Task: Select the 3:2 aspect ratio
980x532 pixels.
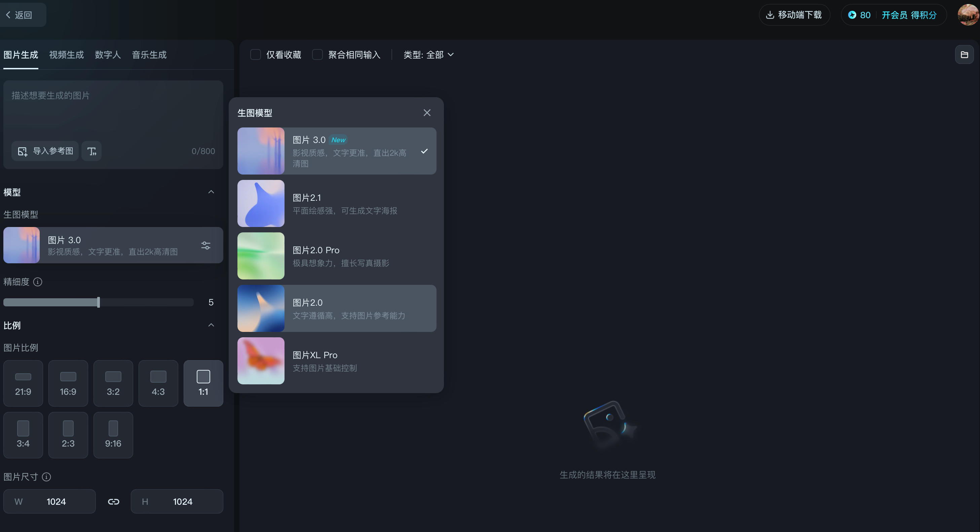Action: [x=113, y=383]
